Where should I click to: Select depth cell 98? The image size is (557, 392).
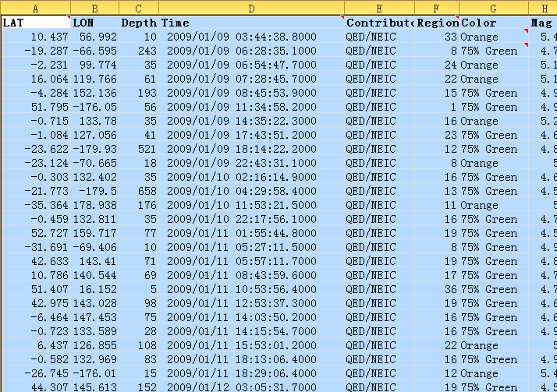click(139, 302)
